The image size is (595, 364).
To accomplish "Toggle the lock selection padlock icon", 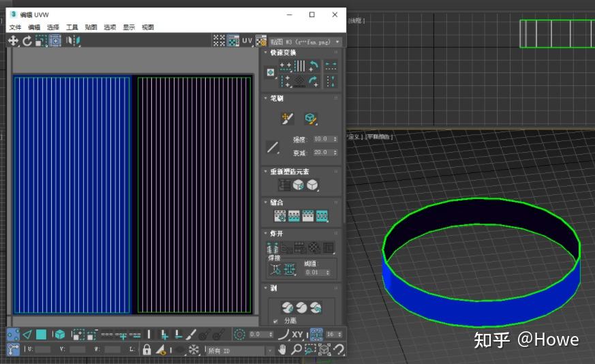I will [147, 350].
